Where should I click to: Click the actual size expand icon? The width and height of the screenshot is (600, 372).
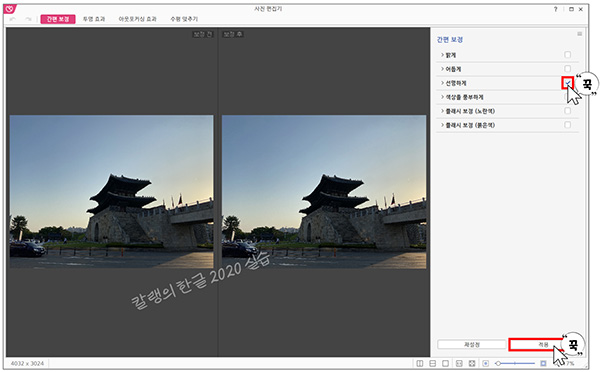pos(472,363)
